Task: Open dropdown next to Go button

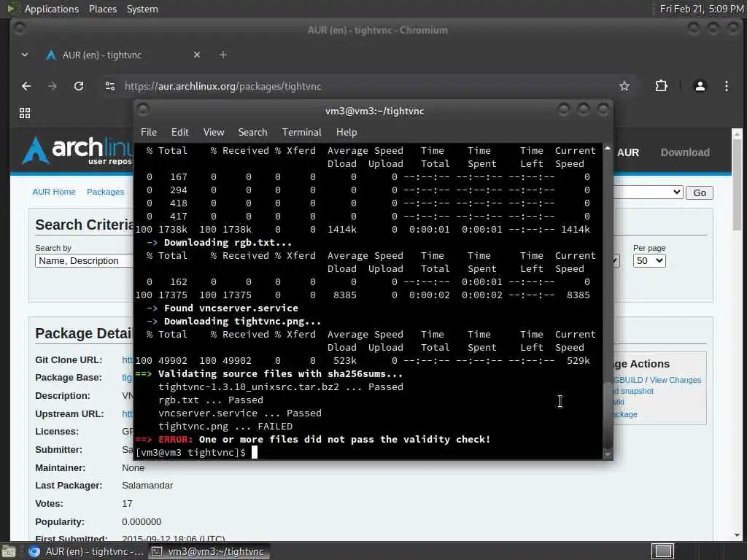Action: point(648,192)
